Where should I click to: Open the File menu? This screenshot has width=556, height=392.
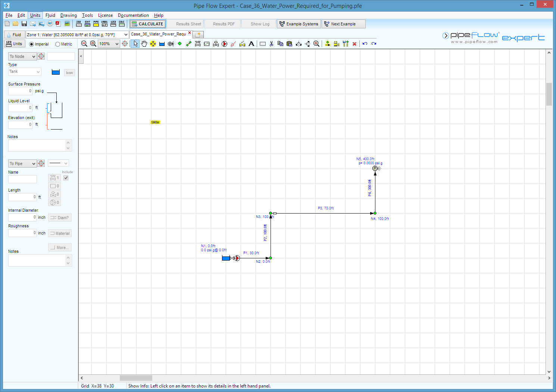pos(9,15)
